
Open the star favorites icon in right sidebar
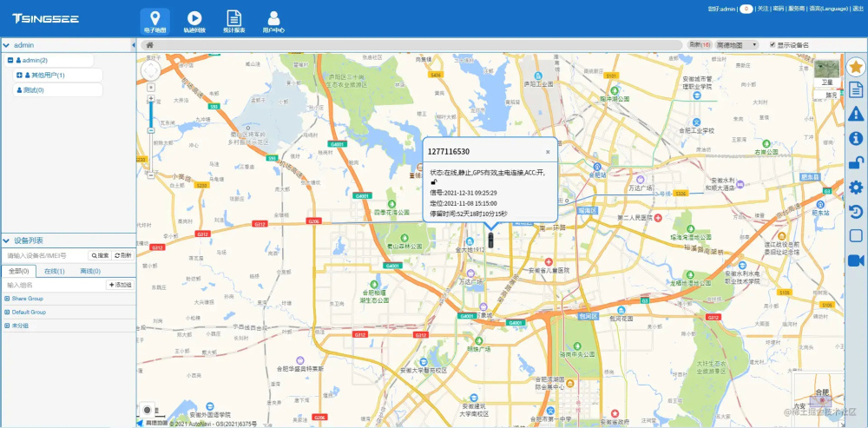(856, 67)
